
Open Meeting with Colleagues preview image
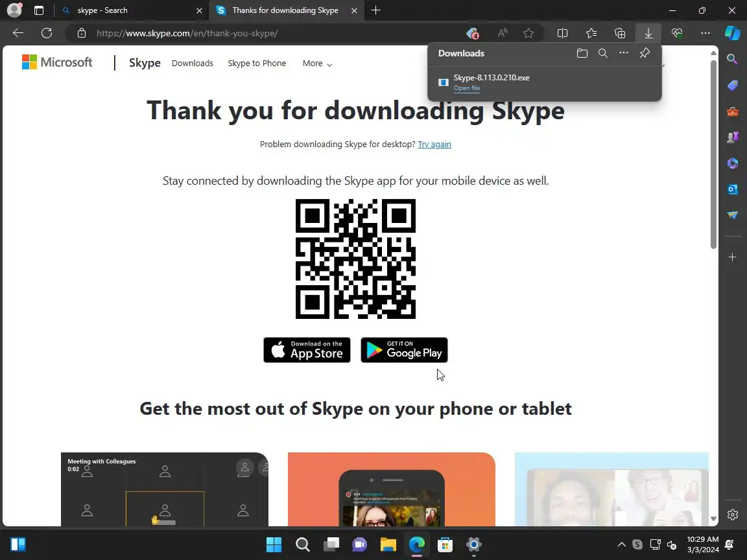click(164, 489)
